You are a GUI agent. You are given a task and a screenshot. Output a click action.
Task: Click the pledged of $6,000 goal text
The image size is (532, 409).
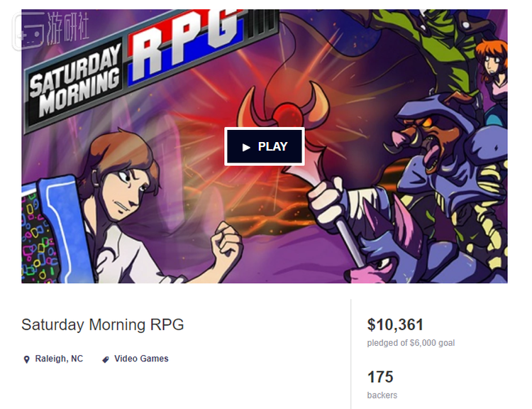click(x=411, y=343)
